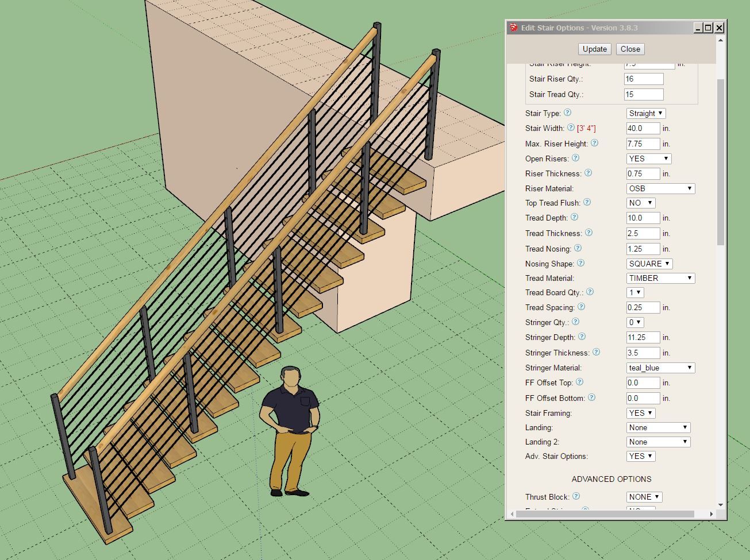The height and width of the screenshot is (560, 750).
Task: Click the Riser Thickness input field
Action: click(x=643, y=173)
